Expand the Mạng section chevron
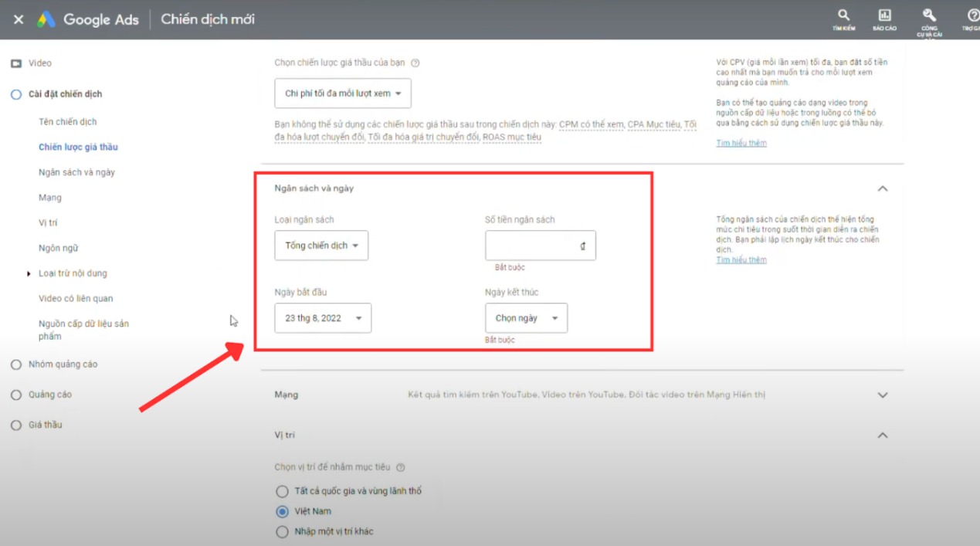This screenshot has height=546, width=980. click(882, 394)
